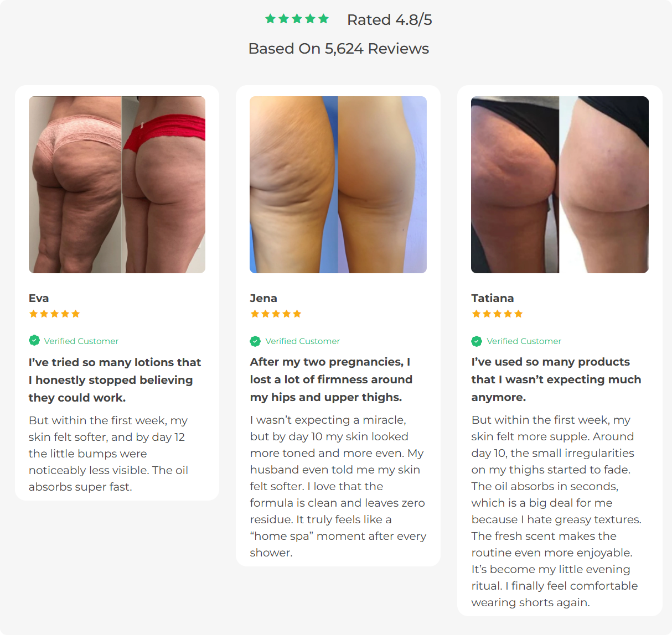Click the Rated 4.8/5 text
The image size is (672, 635).
[x=389, y=20]
